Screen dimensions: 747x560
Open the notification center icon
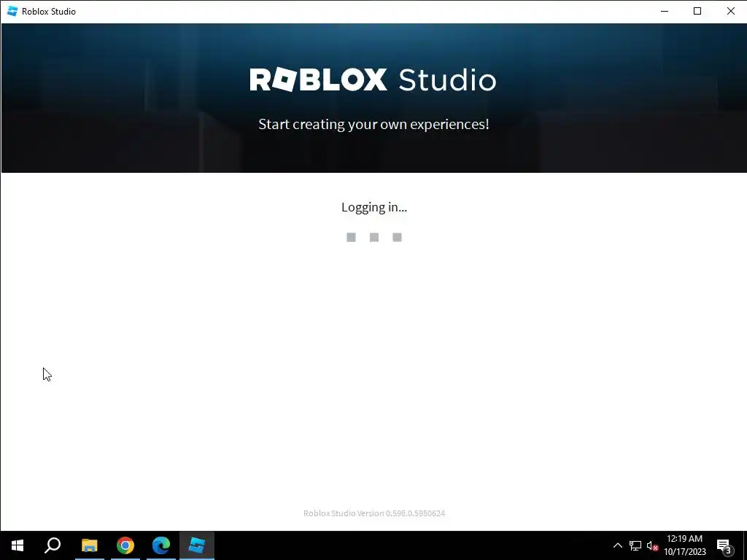(x=724, y=545)
